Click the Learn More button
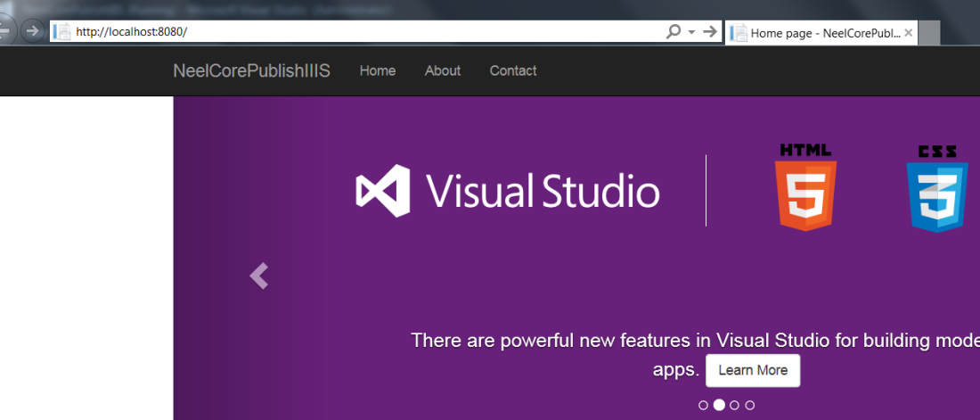 coord(753,370)
